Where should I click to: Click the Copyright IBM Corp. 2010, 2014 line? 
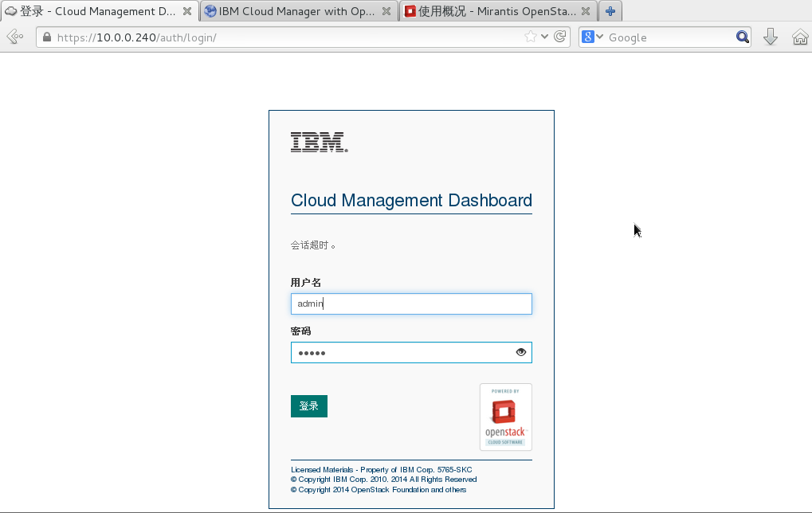pos(384,480)
